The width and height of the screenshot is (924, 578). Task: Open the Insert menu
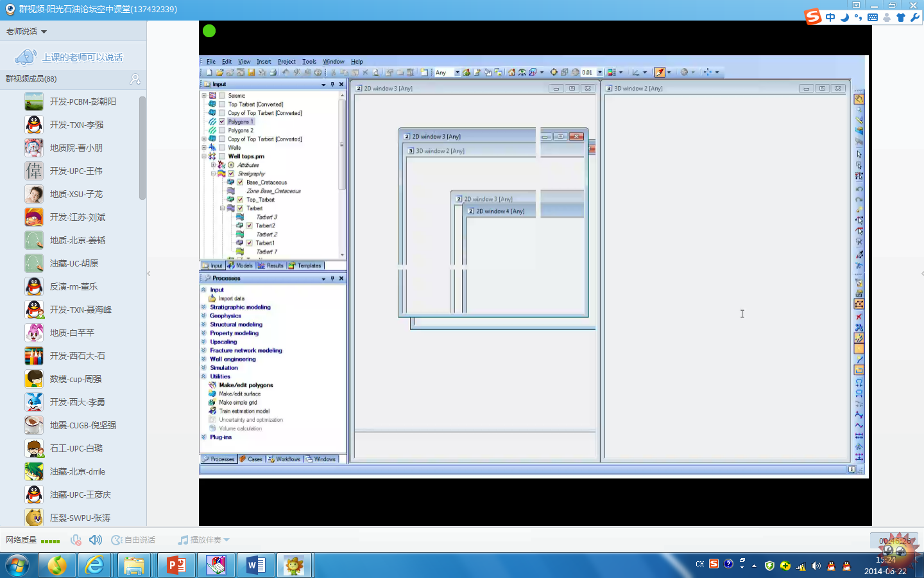pyautogui.click(x=264, y=62)
